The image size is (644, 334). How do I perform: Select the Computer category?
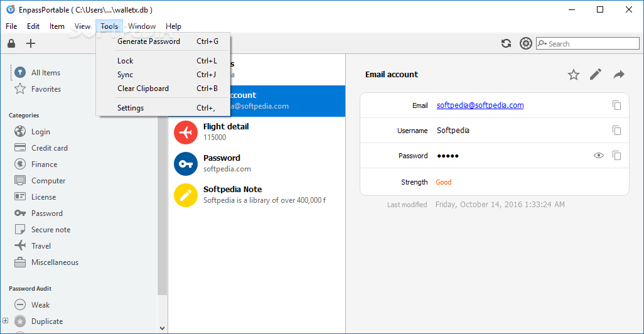pos(40,181)
